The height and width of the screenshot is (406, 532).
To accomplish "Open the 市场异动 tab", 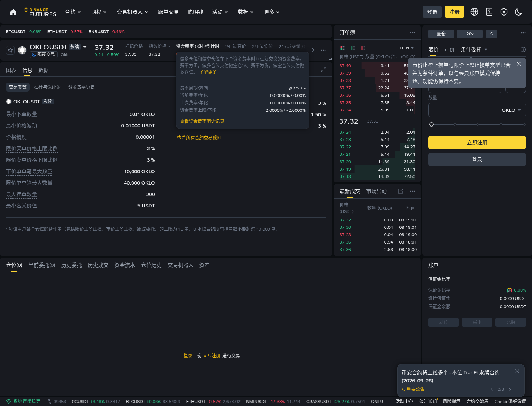I will click(x=376, y=191).
